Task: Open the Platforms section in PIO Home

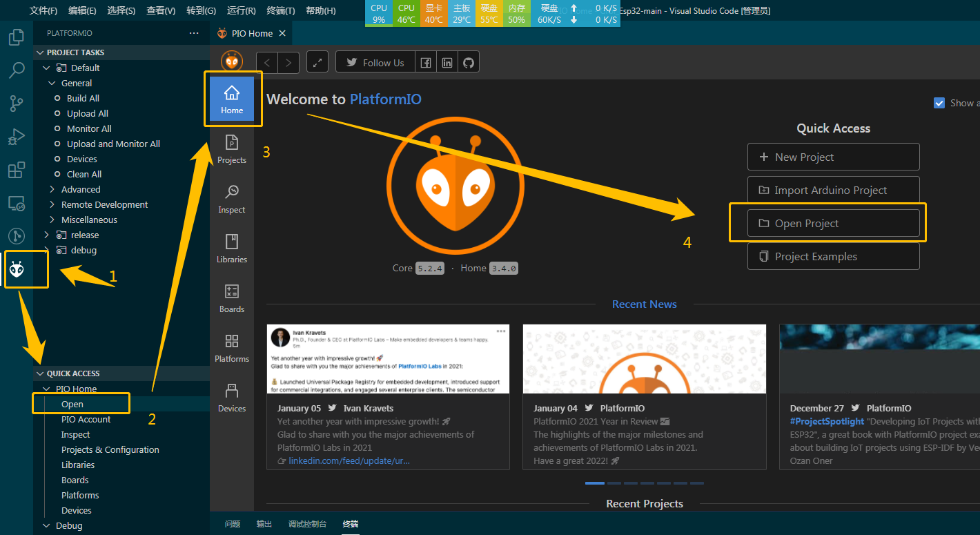Action: 232,348
